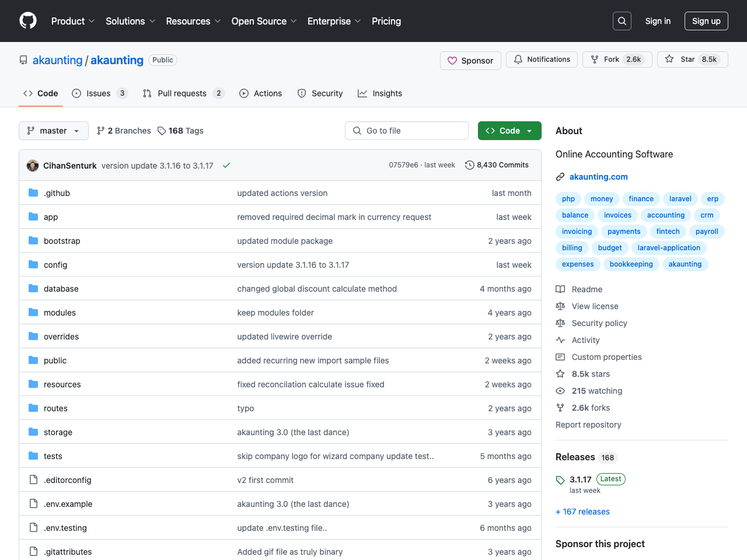Expand the Resources menu
This screenshot has height=560, width=747.
coord(193,21)
